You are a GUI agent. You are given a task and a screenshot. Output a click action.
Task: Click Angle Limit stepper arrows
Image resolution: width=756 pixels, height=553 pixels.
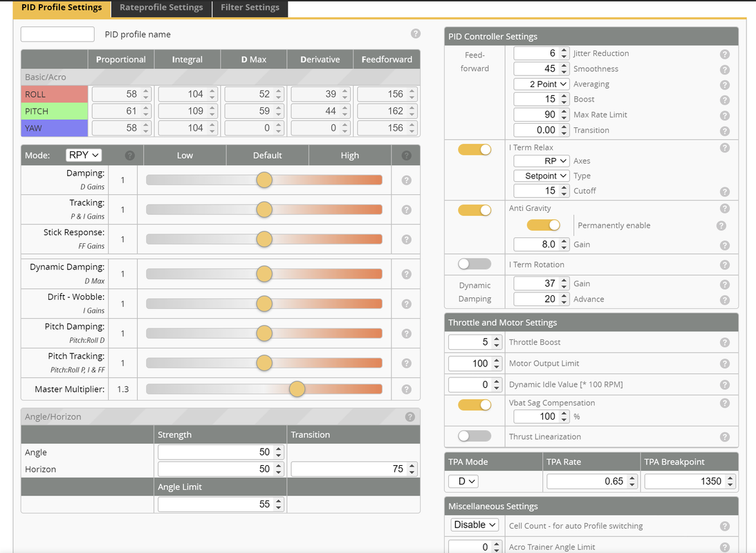tap(278, 505)
